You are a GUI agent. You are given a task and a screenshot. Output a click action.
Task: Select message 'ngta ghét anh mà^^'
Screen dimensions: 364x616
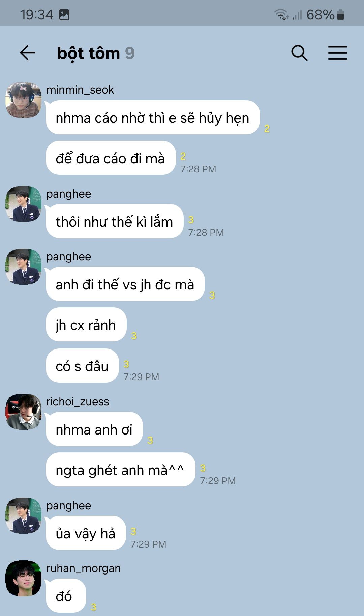point(121,470)
